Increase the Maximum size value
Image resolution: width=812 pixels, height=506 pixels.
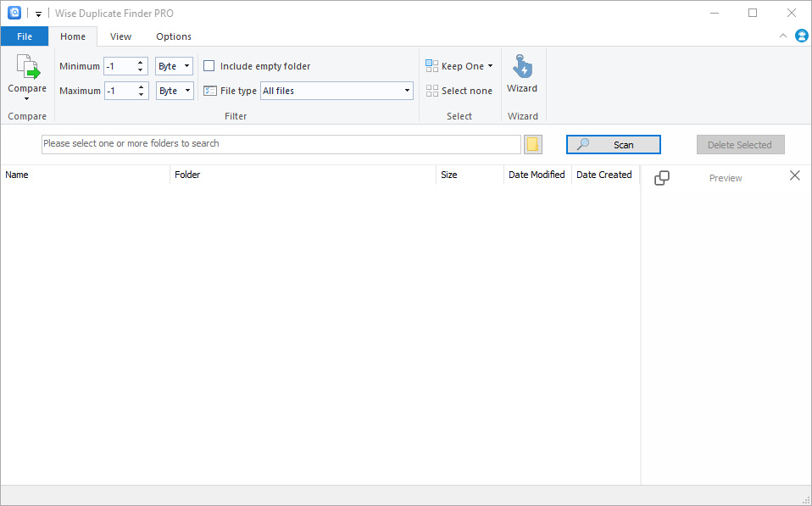tap(141, 87)
